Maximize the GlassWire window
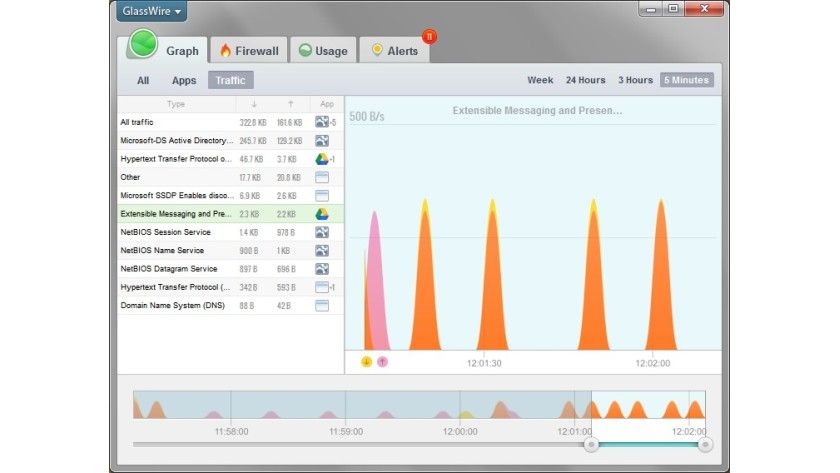The width and height of the screenshot is (840, 473). pos(673,9)
